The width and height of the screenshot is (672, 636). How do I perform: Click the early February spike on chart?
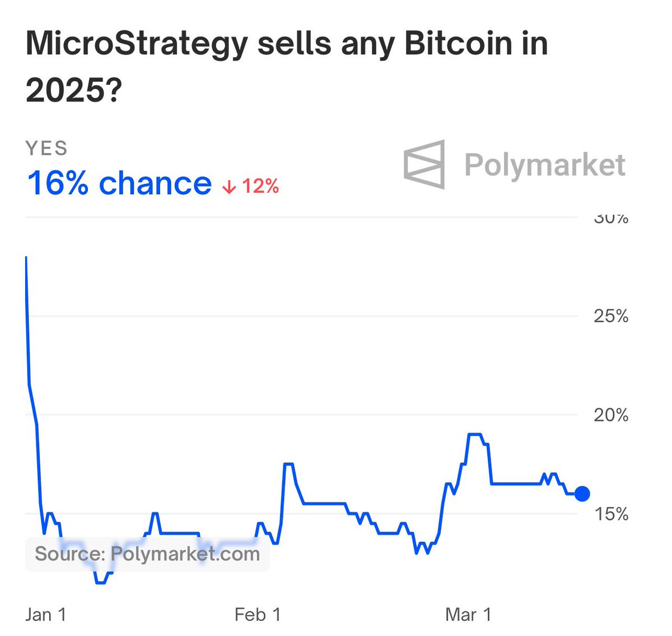(288, 464)
